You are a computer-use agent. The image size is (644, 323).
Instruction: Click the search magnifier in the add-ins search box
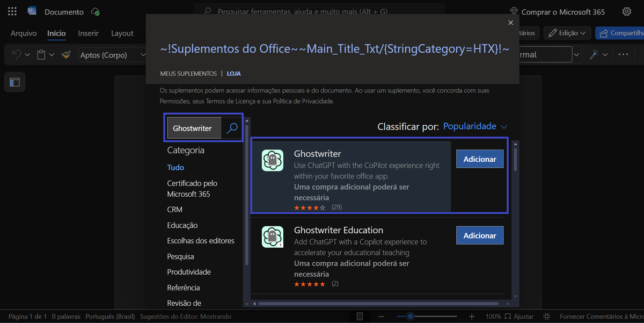pyautogui.click(x=231, y=128)
